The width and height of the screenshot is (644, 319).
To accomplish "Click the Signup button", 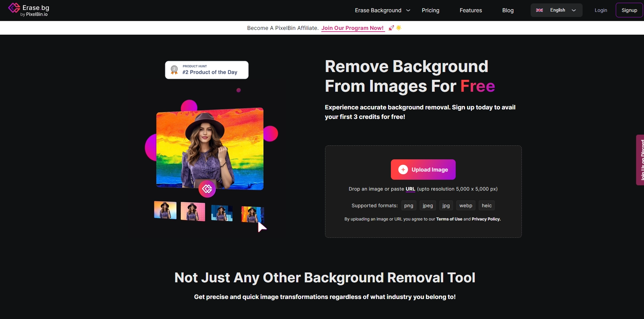I will pos(629,10).
